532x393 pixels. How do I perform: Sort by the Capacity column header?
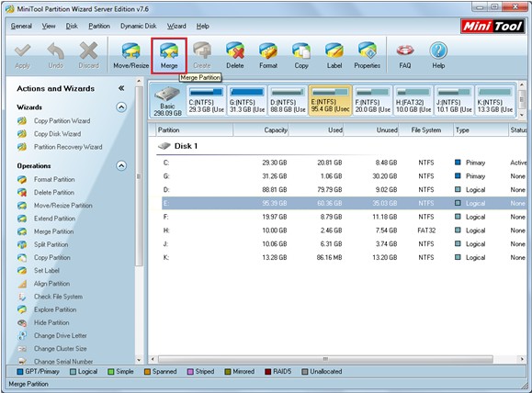pyautogui.click(x=261, y=130)
